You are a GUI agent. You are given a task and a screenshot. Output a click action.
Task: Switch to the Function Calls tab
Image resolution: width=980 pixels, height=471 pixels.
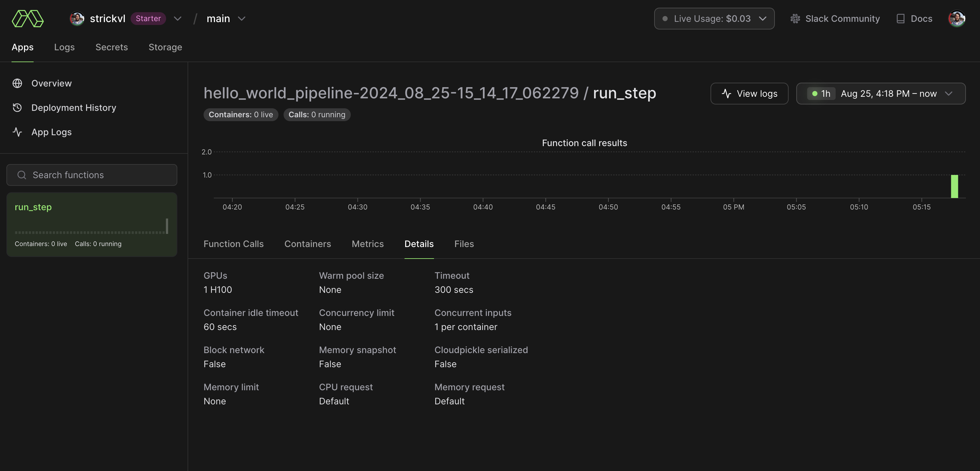pos(234,244)
